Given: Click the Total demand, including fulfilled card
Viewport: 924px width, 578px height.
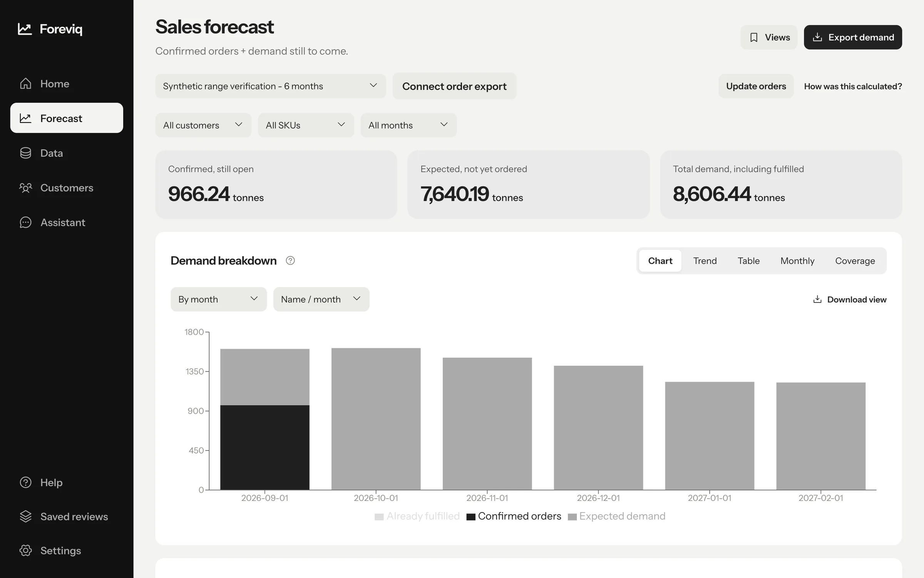Looking at the screenshot, I should pyautogui.click(x=781, y=185).
